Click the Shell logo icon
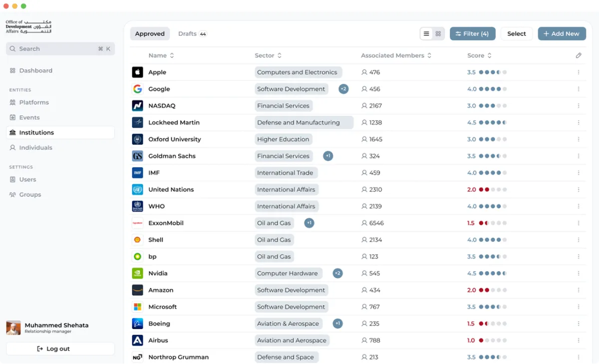The image size is (599, 364). [137, 240]
